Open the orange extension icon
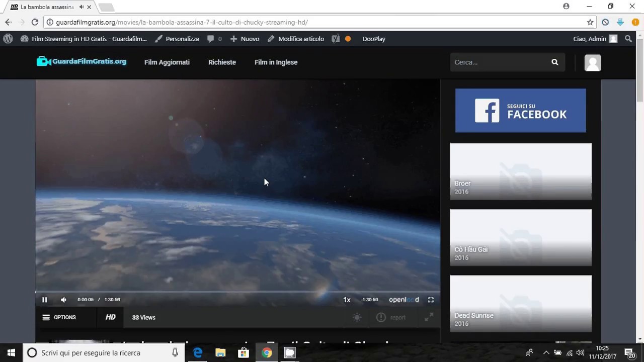This screenshot has height=362, width=644. pos(635,22)
